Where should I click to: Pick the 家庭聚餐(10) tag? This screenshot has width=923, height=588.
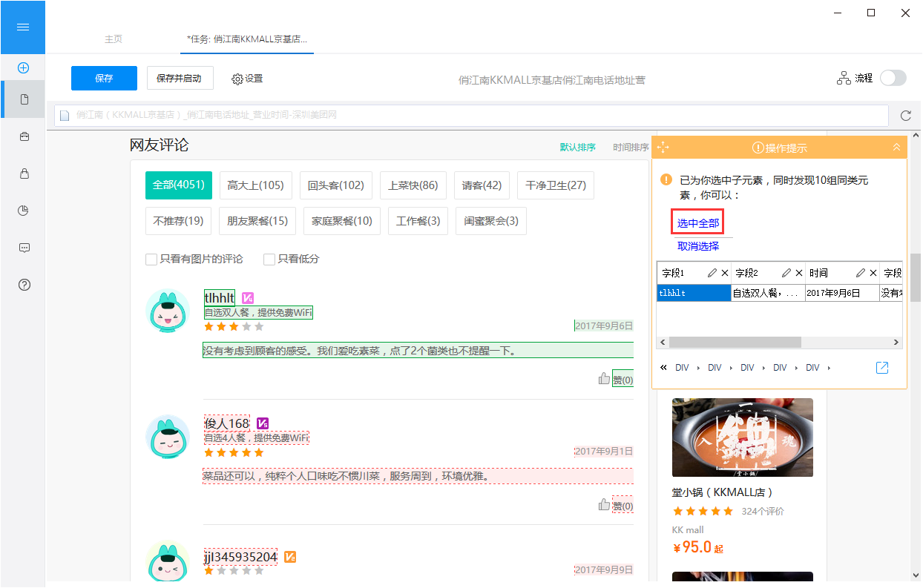342,221
